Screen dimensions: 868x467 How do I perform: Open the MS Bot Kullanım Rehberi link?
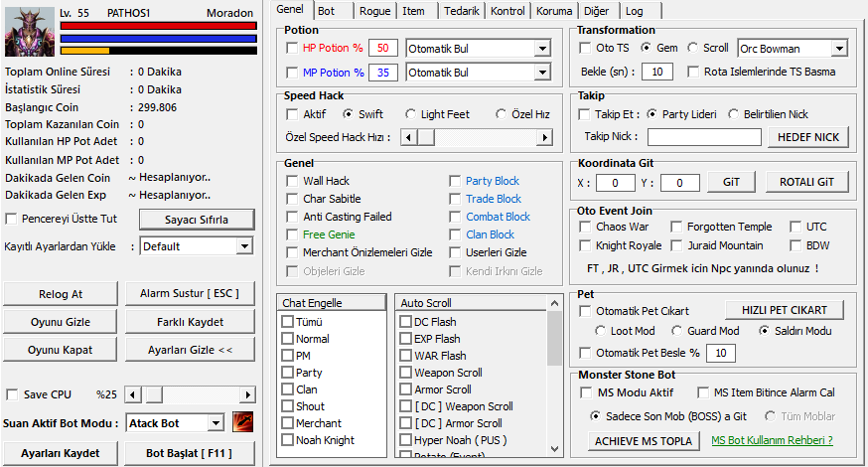click(x=772, y=440)
